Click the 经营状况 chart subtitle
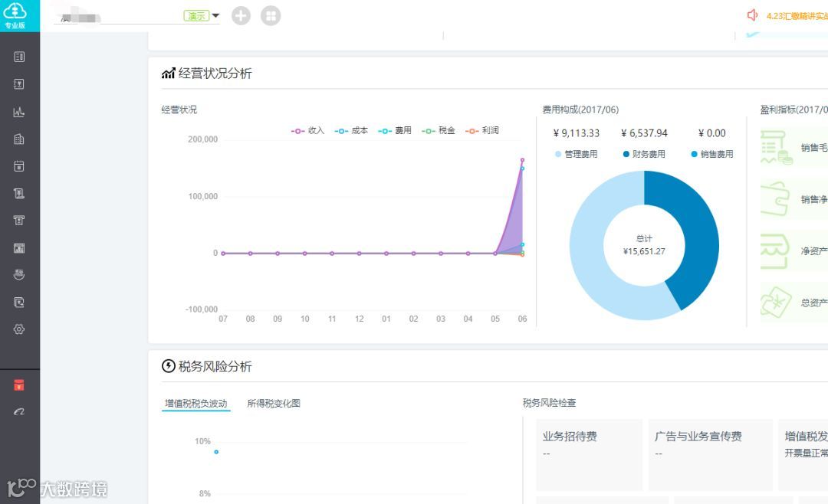This screenshot has height=504, width=828. [x=179, y=110]
